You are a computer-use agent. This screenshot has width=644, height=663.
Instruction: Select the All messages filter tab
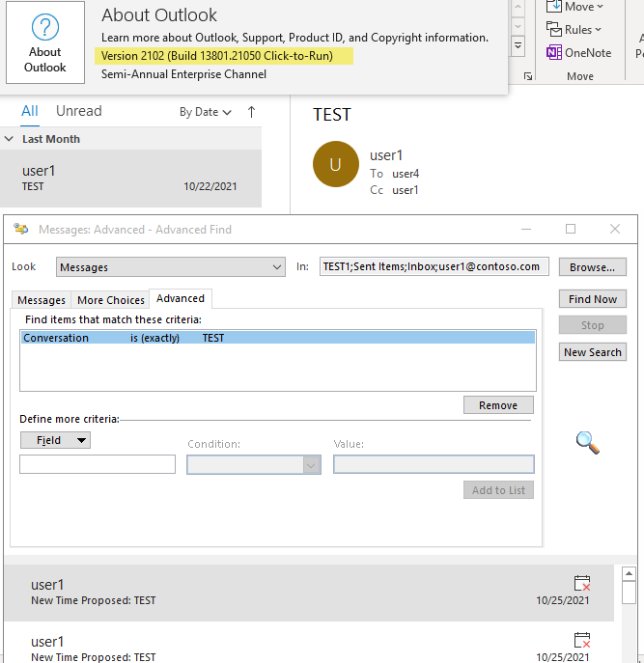(30, 111)
